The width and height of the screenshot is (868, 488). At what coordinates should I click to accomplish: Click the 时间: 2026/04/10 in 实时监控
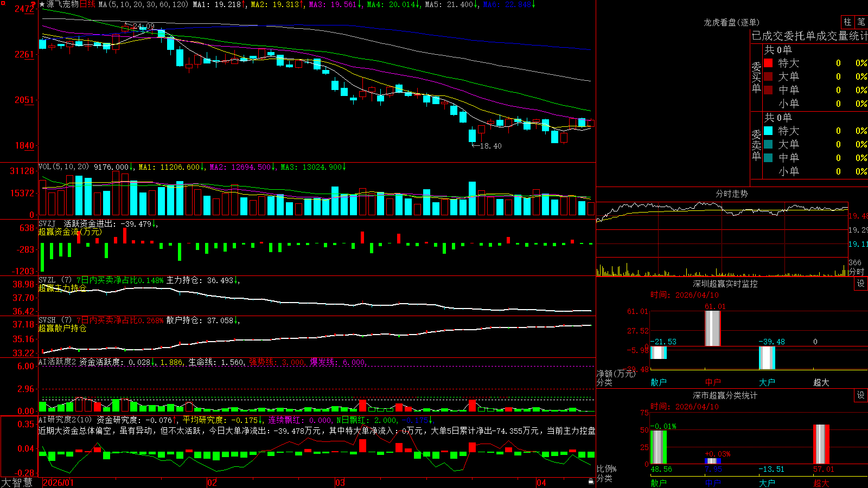click(x=685, y=295)
